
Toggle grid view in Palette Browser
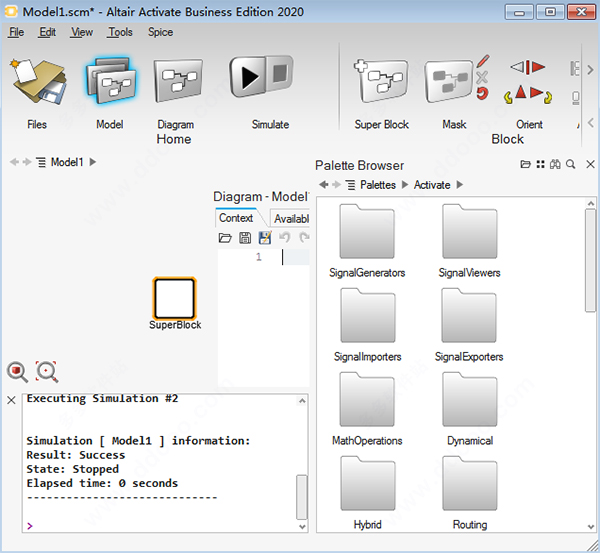click(540, 164)
